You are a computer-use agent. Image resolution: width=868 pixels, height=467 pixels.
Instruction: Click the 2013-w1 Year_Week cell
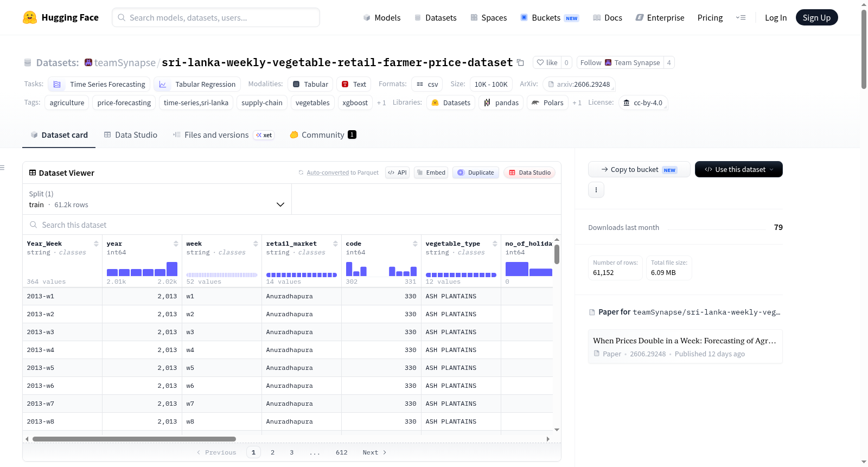62,296
